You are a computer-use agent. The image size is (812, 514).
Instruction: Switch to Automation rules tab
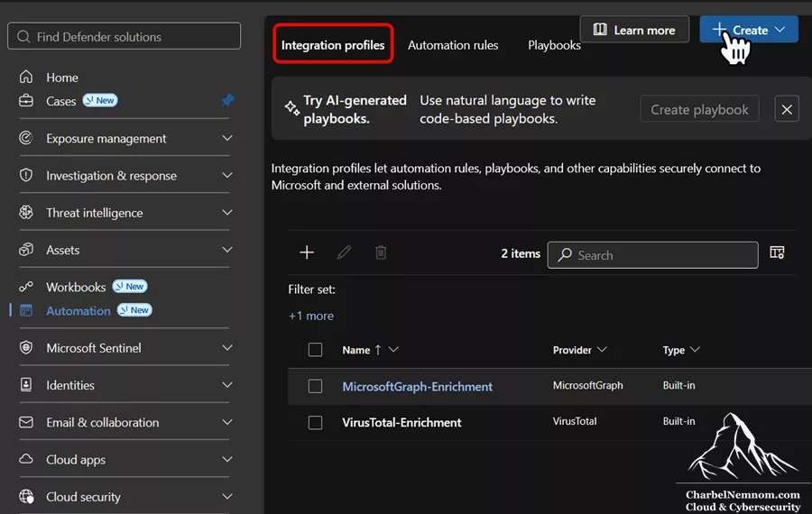tap(453, 45)
